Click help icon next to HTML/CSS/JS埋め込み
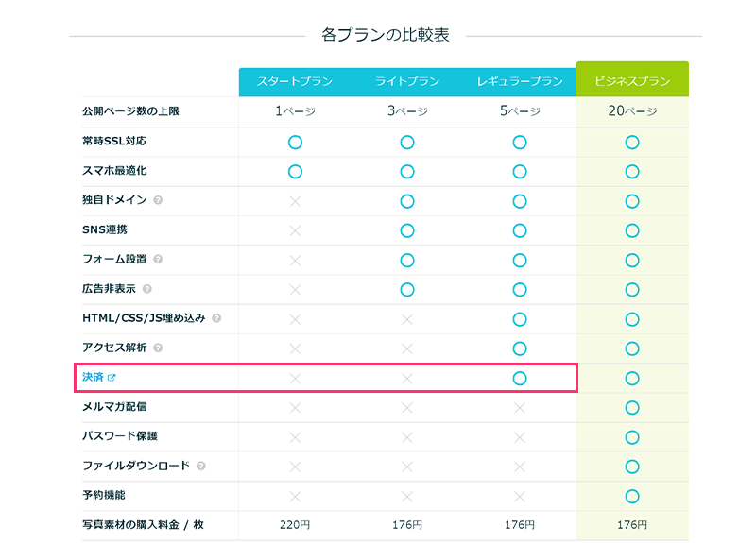The height and width of the screenshot is (543, 756). click(x=216, y=318)
